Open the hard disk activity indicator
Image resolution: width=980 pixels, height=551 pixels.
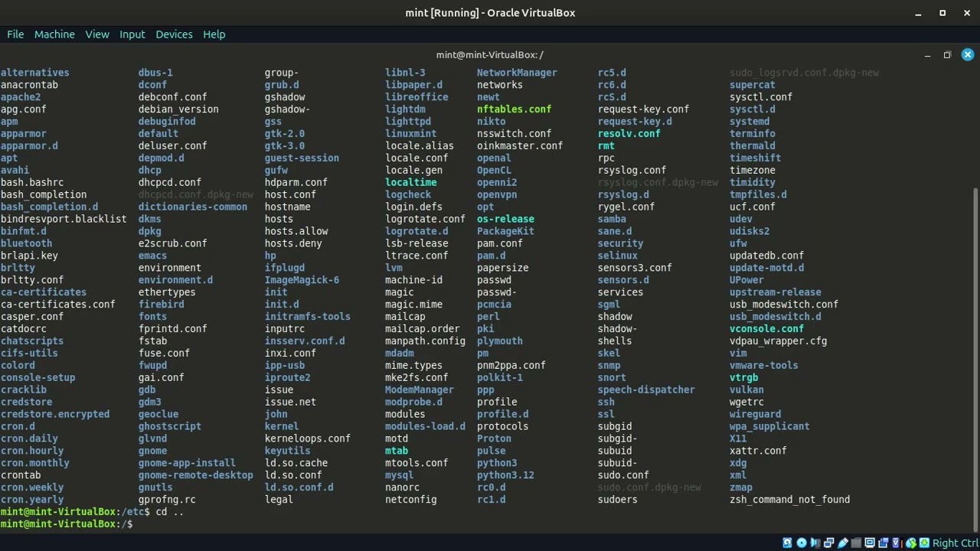(787, 543)
